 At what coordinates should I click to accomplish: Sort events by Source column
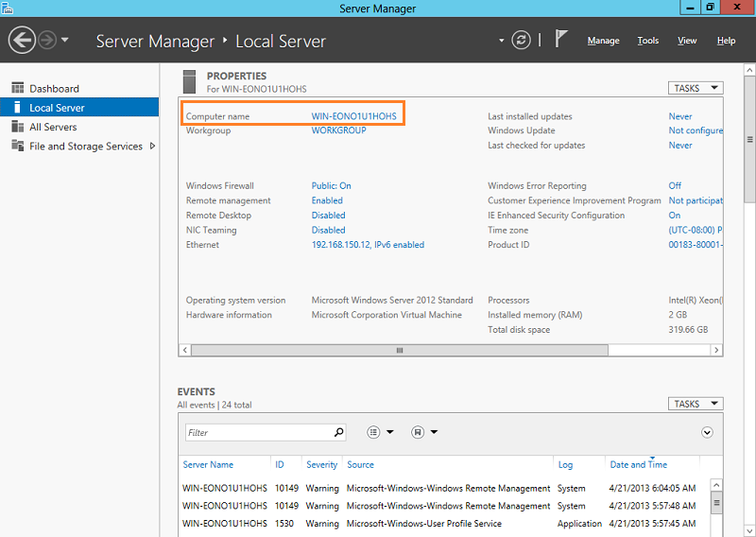[360, 464]
